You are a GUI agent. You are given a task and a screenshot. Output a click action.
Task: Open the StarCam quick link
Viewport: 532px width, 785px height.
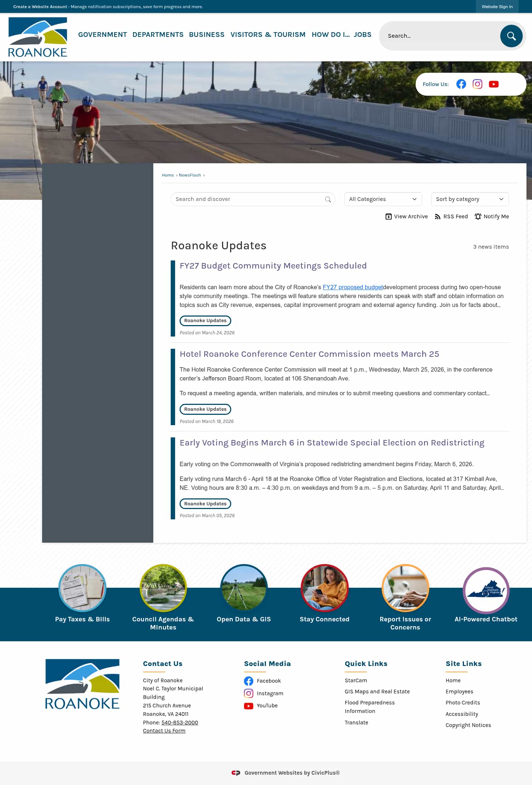pyautogui.click(x=356, y=680)
